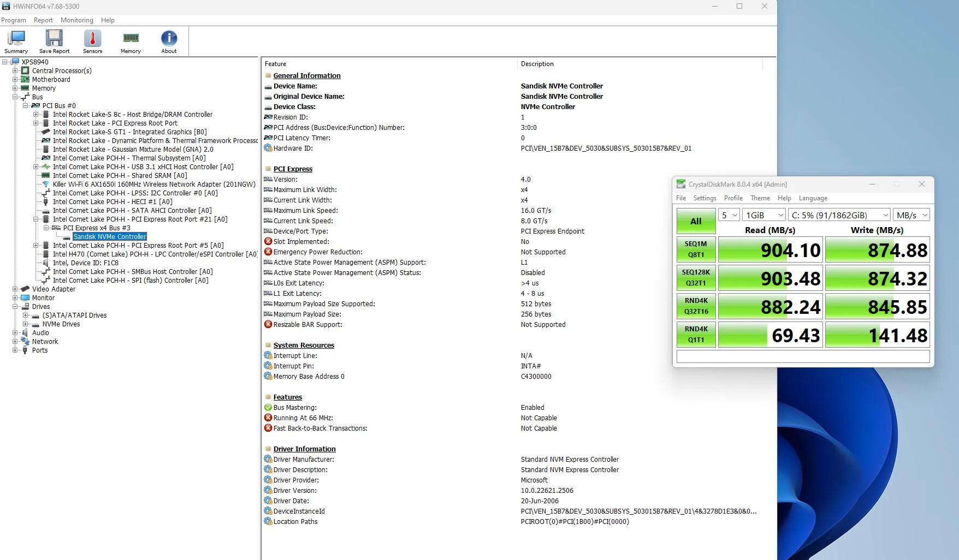Viewport: 959px width, 560px height.
Task: Click the Ports icon in tree
Action: [x=25, y=350]
